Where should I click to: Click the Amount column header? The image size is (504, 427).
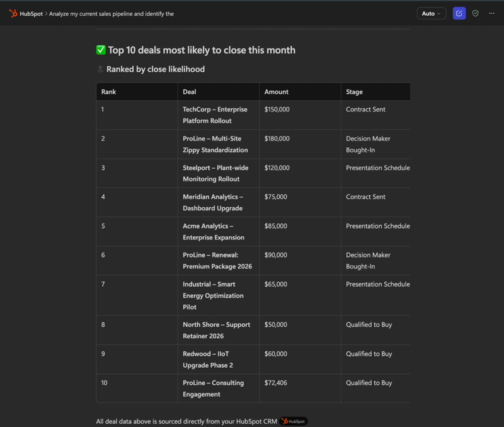(x=273, y=91)
